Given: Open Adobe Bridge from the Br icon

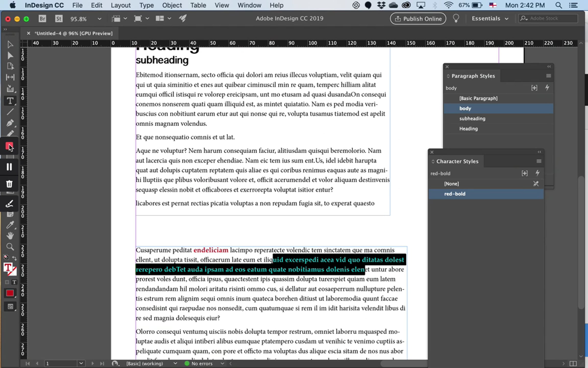Looking at the screenshot, I should click(x=42, y=19).
